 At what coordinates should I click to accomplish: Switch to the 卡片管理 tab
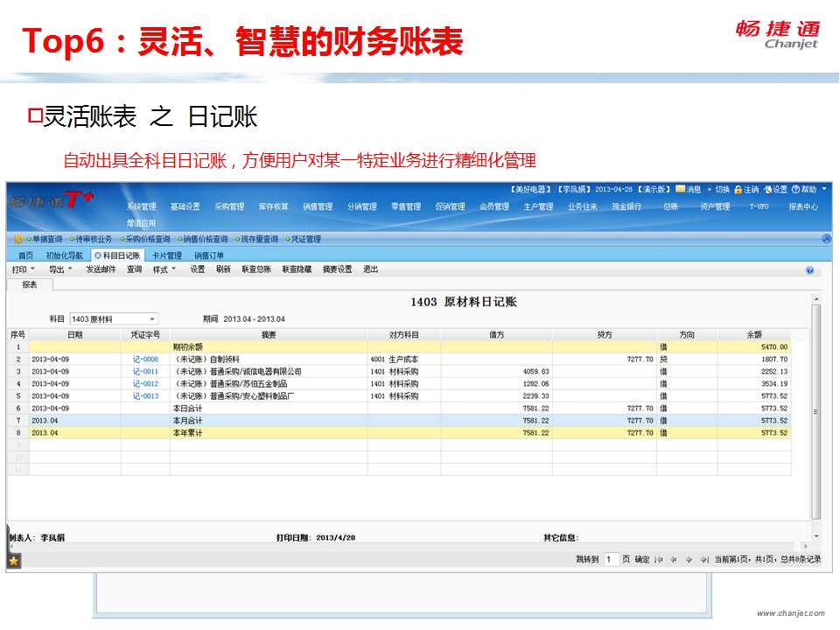pos(167,255)
